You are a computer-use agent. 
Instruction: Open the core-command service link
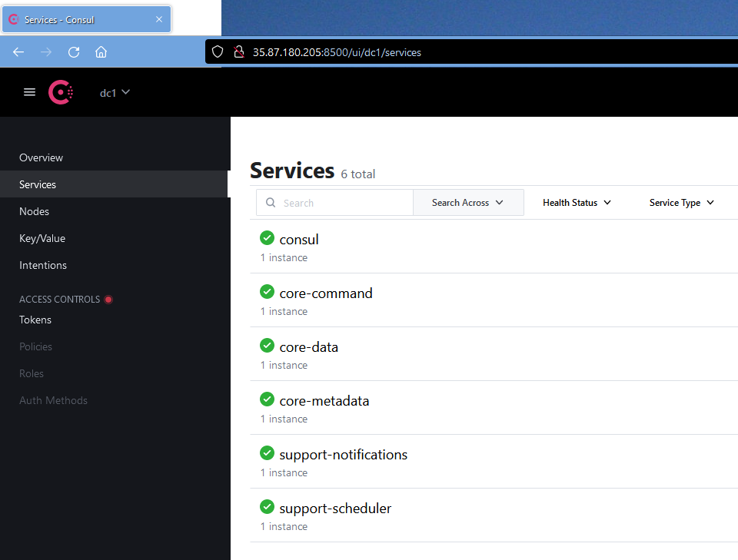[326, 293]
